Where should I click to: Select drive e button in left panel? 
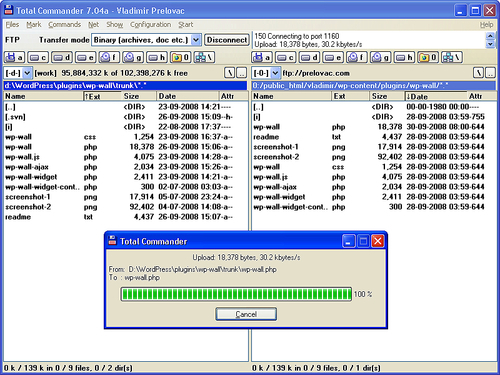(x=86, y=57)
